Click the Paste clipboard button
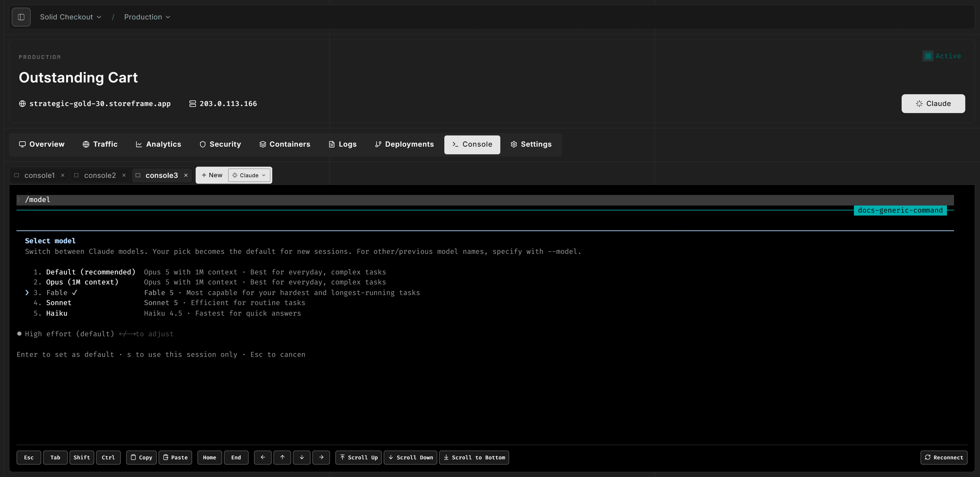 (175, 458)
